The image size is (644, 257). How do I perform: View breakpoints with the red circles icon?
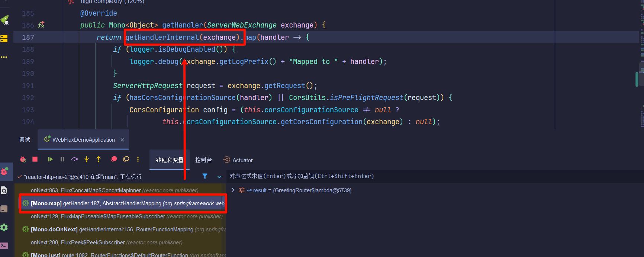(114, 159)
